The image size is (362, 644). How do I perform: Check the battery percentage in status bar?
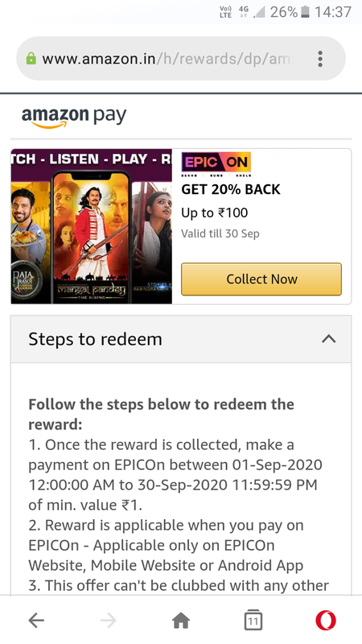click(x=284, y=12)
